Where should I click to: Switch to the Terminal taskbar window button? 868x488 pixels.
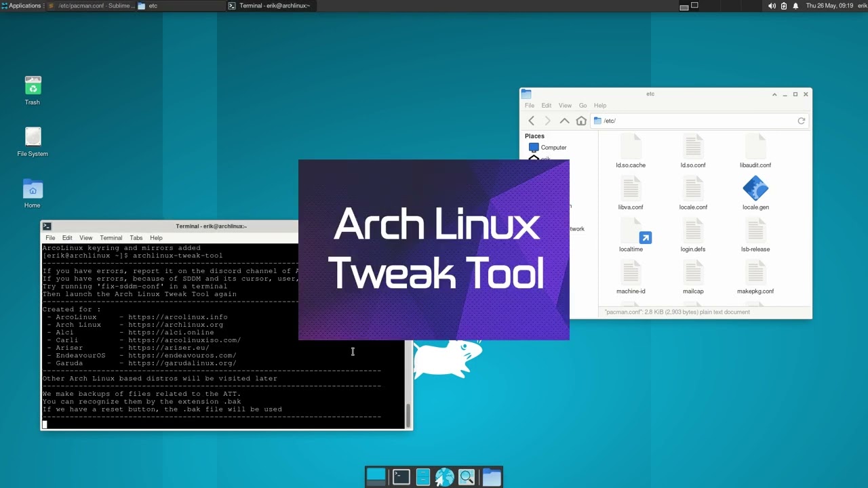tap(270, 5)
